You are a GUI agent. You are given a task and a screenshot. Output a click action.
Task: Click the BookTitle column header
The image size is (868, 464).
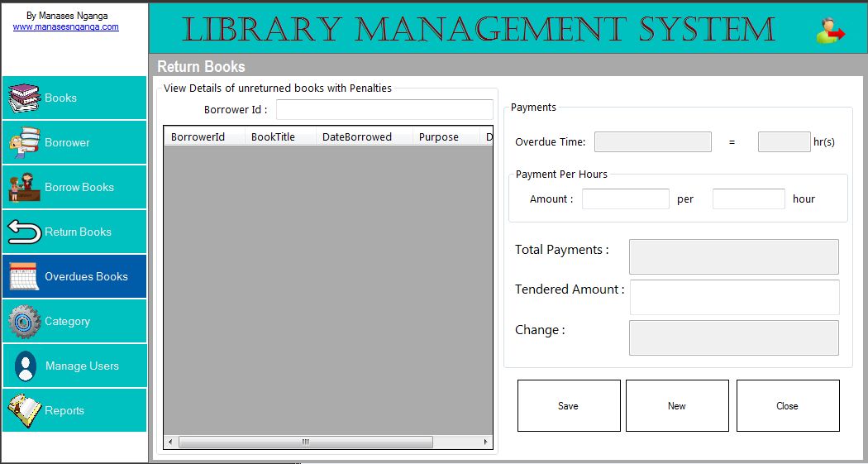pos(280,136)
